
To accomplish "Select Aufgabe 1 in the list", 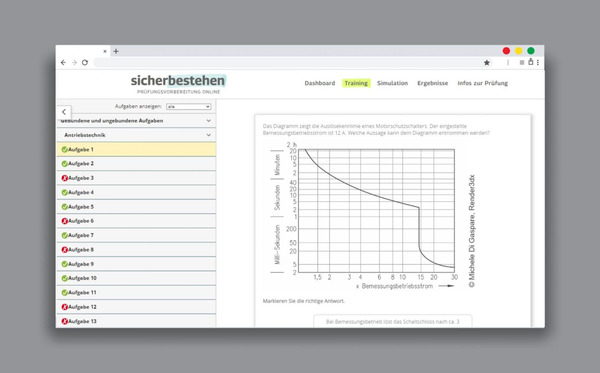I will (136, 150).
